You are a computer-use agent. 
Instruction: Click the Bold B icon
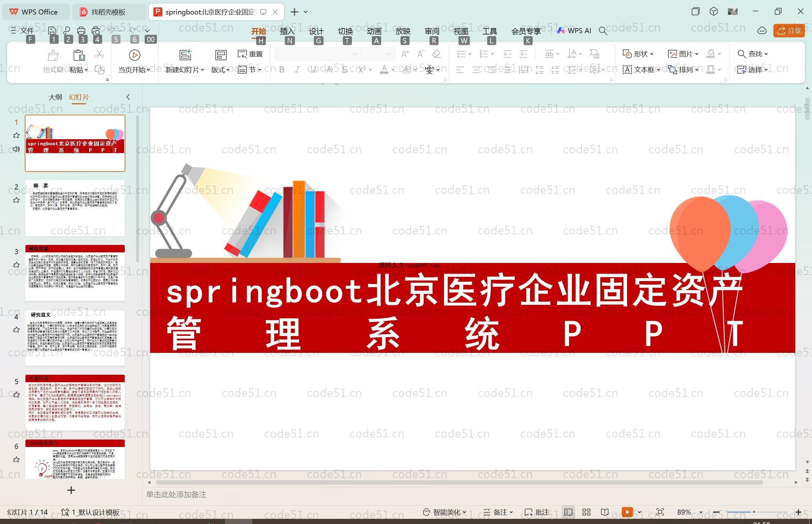282,70
